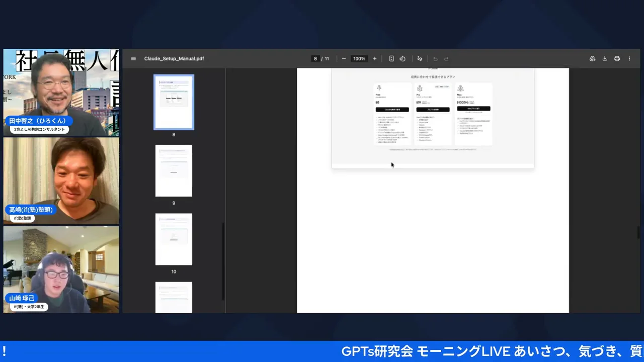Click the save to Drive icon
Screen dimensions: 644x362
click(x=593, y=59)
